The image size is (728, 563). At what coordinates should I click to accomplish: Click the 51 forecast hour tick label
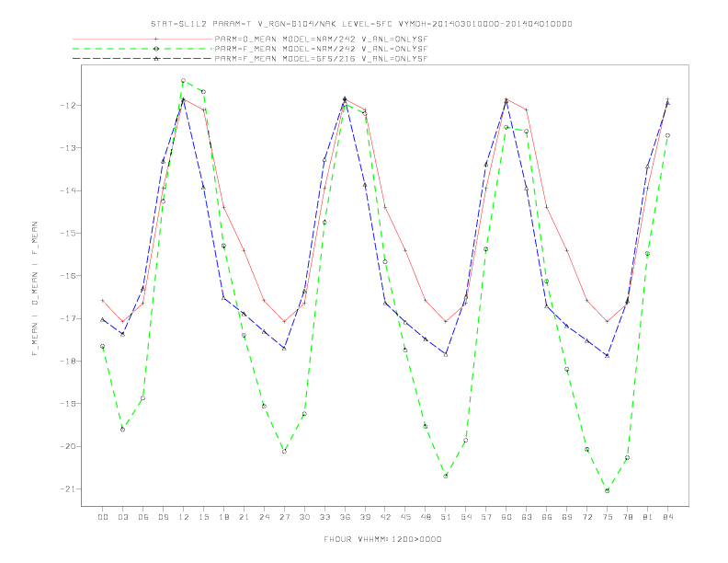446,517
